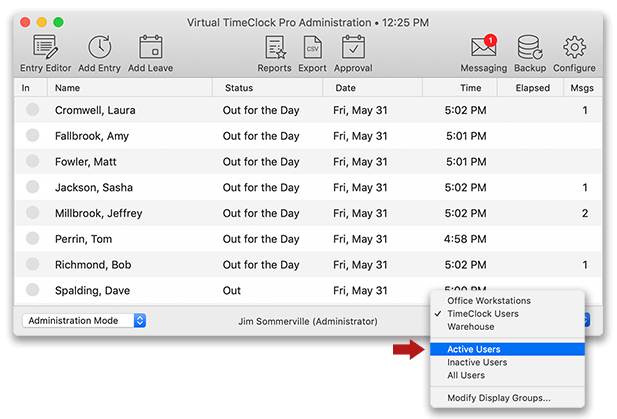Toggle in-status indicator for Spalding, Dave
This screenshot has height=419, width=617.
point(32,290)
